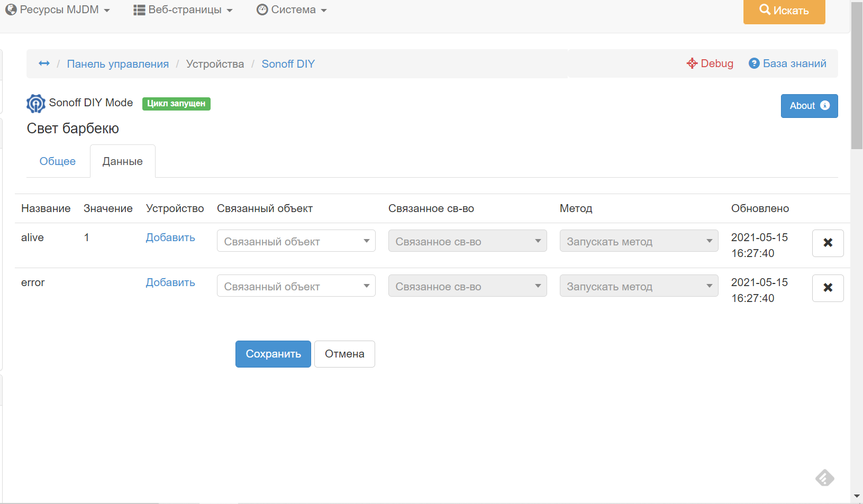Expand Связанное св-во dropdown for alive
This screenshot has height=504, width=863.
468,241
